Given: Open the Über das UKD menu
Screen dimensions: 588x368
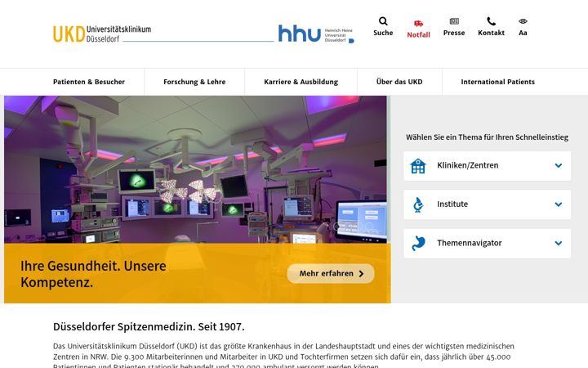Looking at the screenshot, I should pyautogui.click(x=399, y=82).
